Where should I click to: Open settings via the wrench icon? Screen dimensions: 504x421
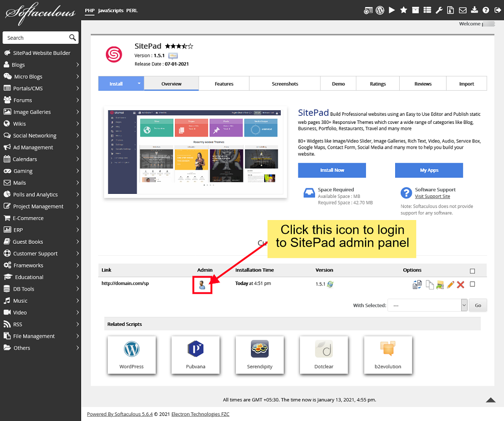click(439, 10)
